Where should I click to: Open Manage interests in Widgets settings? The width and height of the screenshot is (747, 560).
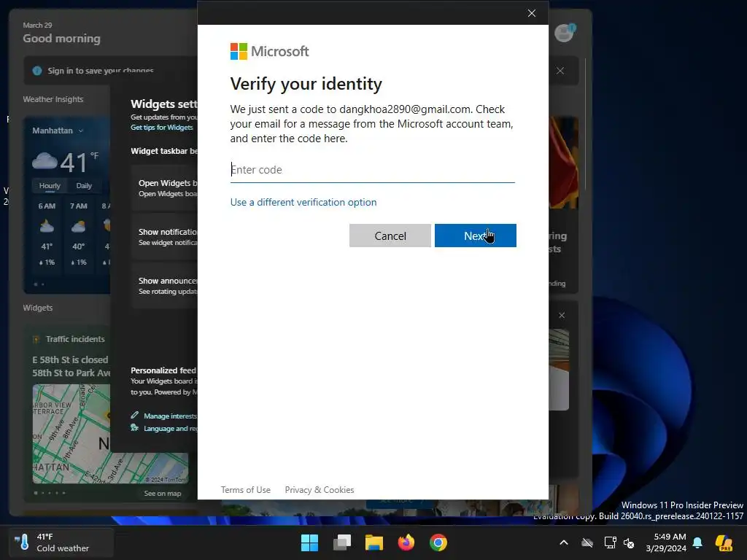pyautogui.click(x=170, y=416)
